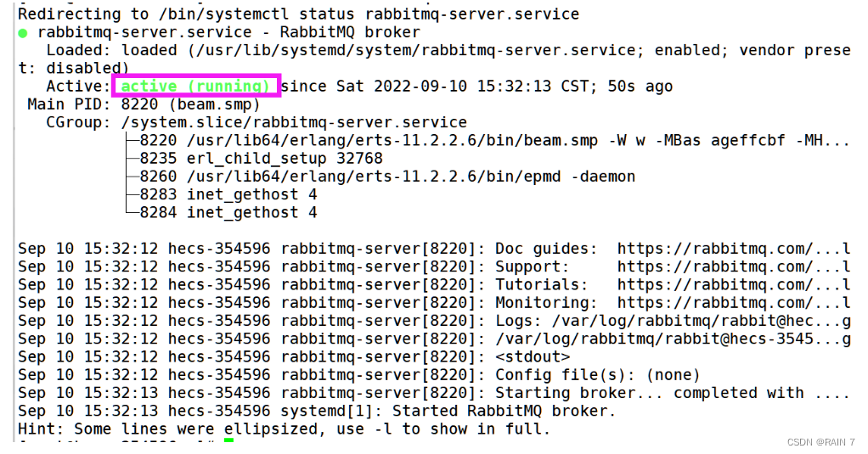Click the "Doc guides:" label
Viewport: 868px width, 454px height.
click(546, 249)
